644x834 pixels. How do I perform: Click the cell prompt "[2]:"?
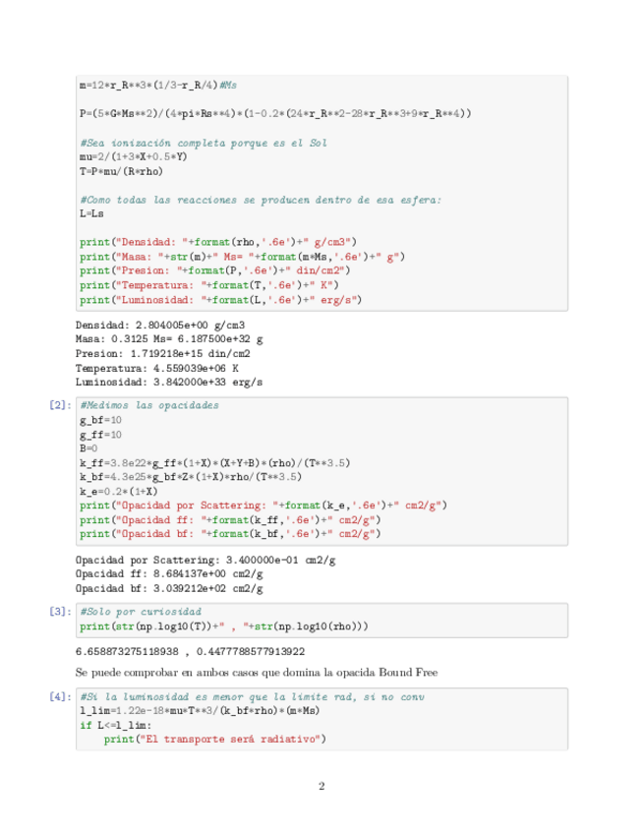[60, 405]
